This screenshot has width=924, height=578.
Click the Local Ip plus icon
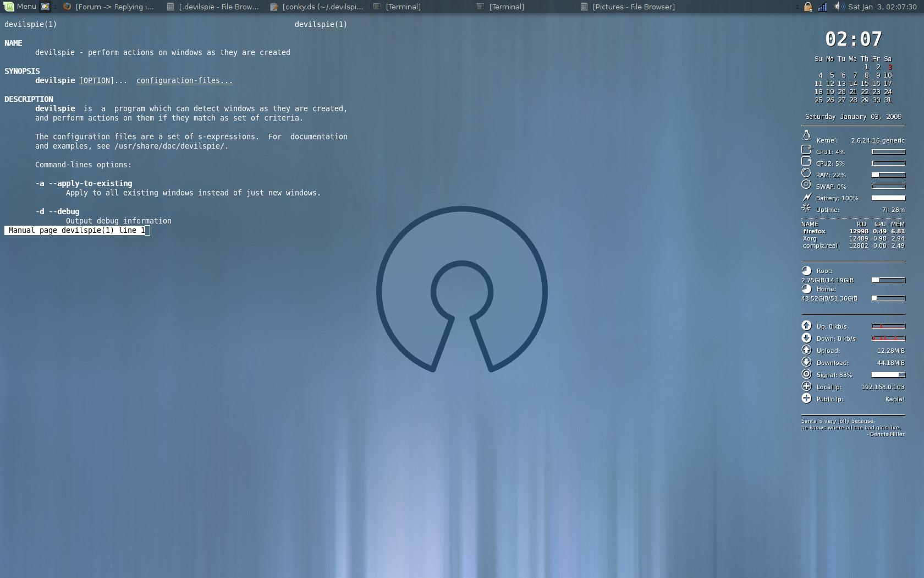point(806,386)
